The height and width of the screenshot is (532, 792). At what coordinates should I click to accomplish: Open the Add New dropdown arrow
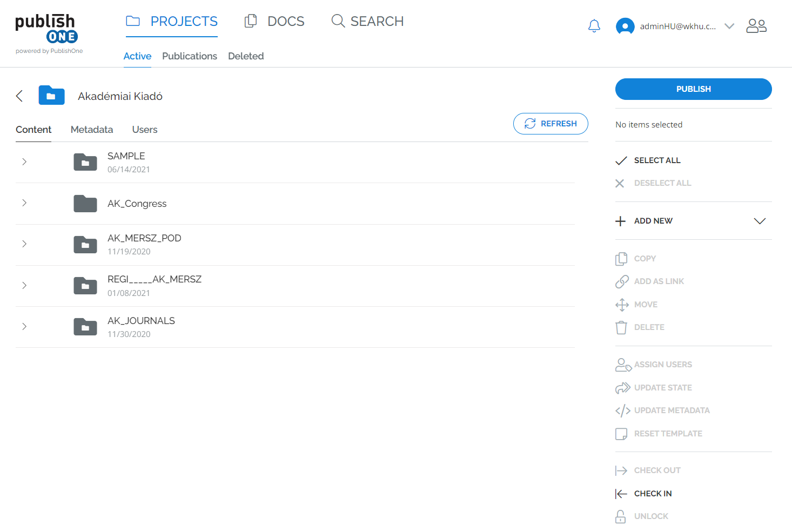point(760,221)
